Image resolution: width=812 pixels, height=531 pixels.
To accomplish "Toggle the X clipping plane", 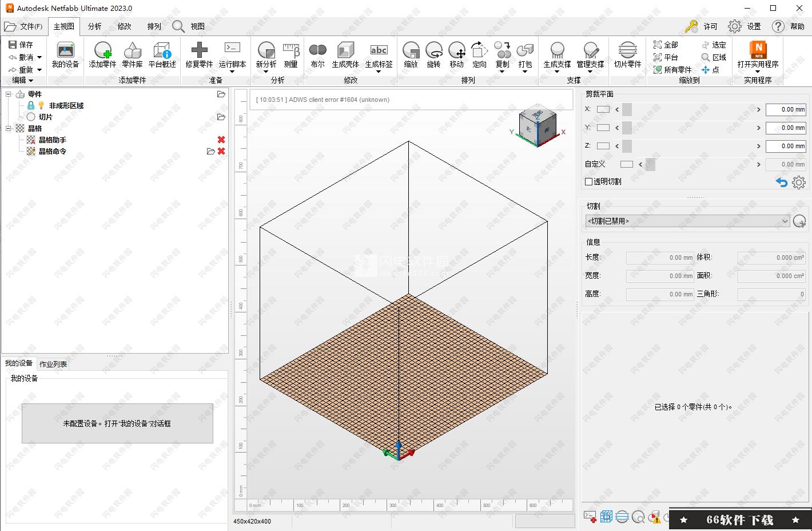I will pos(603,109).
